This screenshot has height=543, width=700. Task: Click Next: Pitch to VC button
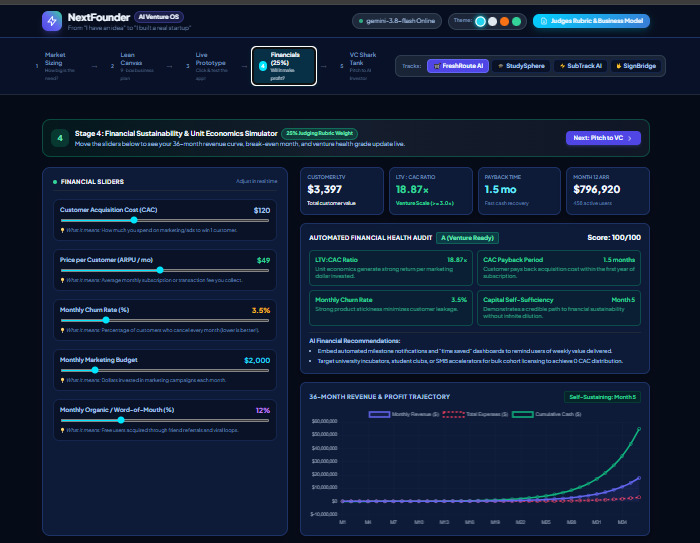click(x=603, y=138)
